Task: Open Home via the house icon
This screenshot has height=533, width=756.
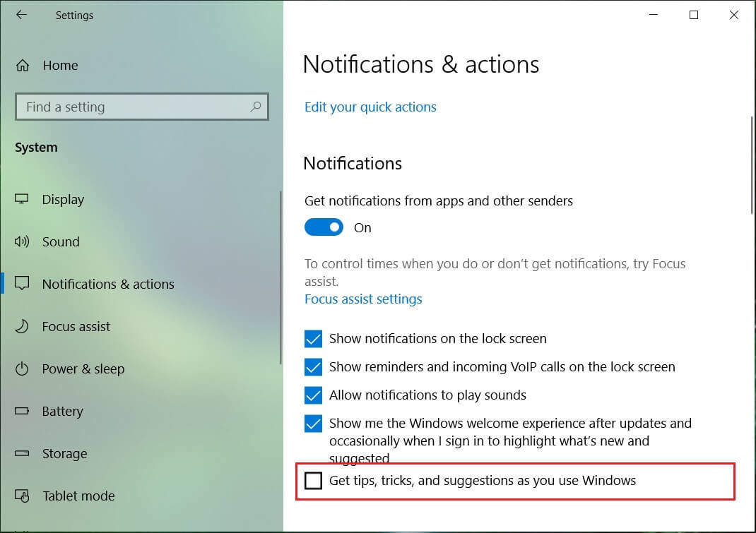Action: (23, 65)
